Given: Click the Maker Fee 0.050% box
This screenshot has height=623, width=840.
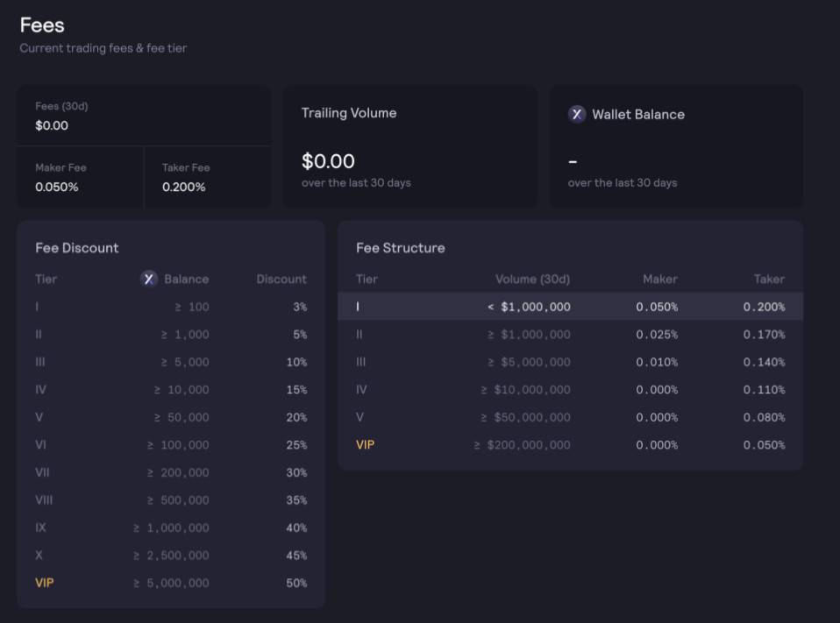Looking at the screenshot, I should click(80, 178).
